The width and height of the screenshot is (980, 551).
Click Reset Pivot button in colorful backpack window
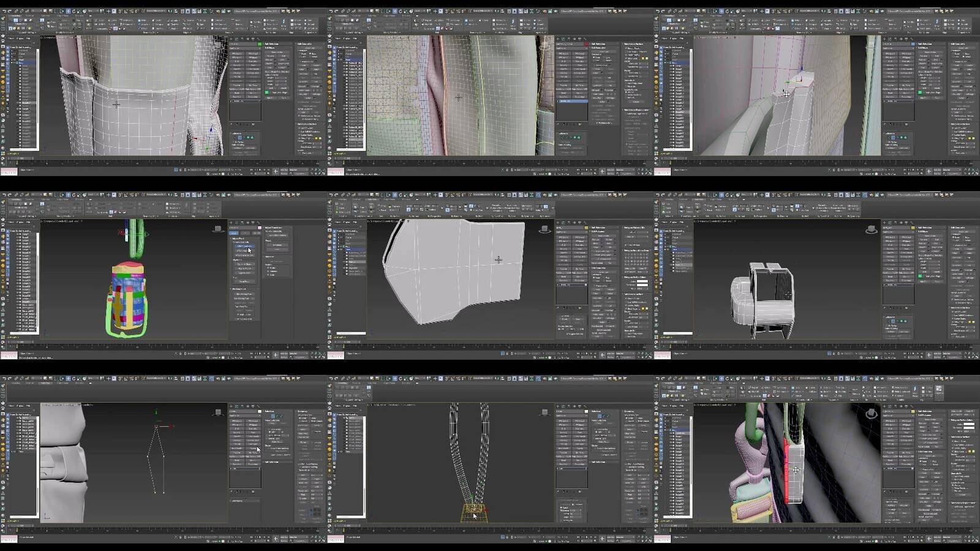[244, 281]
